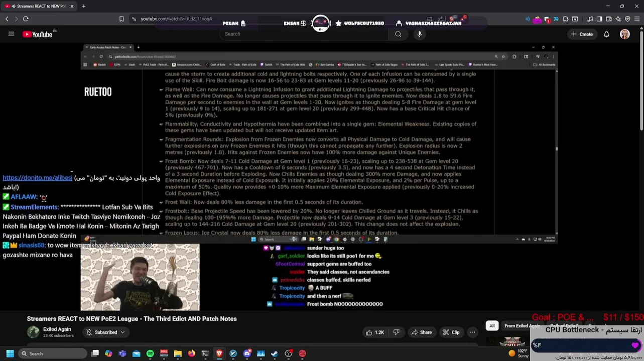Launch Spotify from the taskbar
This screenshot has height=361, width=644.
pyautogui.click(x=150, y=354)
